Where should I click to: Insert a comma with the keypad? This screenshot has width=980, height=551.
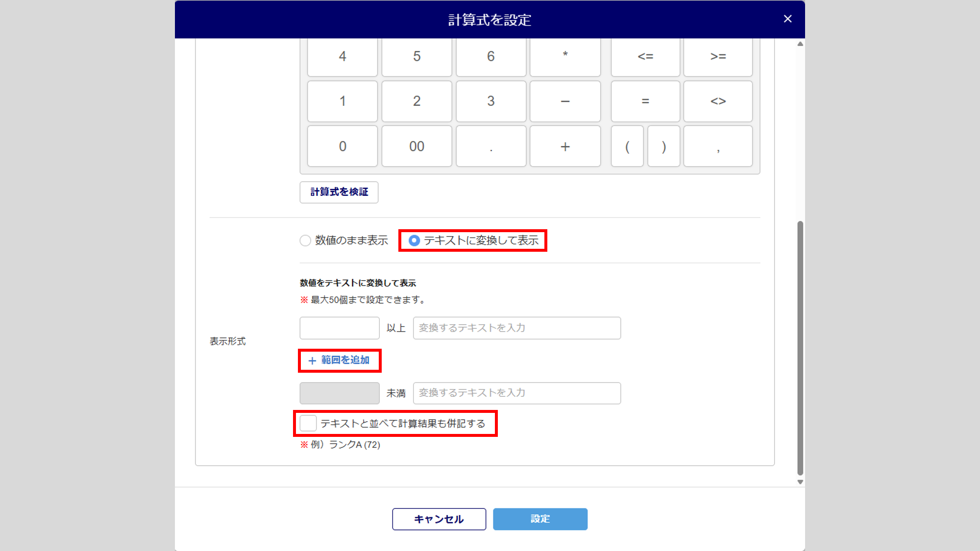click(718, 146)
